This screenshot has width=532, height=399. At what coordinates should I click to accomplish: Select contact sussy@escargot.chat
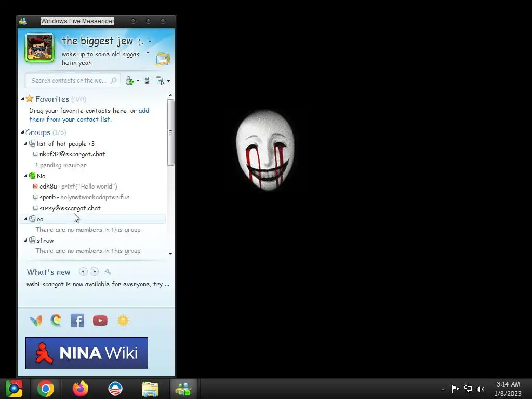coord(70,208)
